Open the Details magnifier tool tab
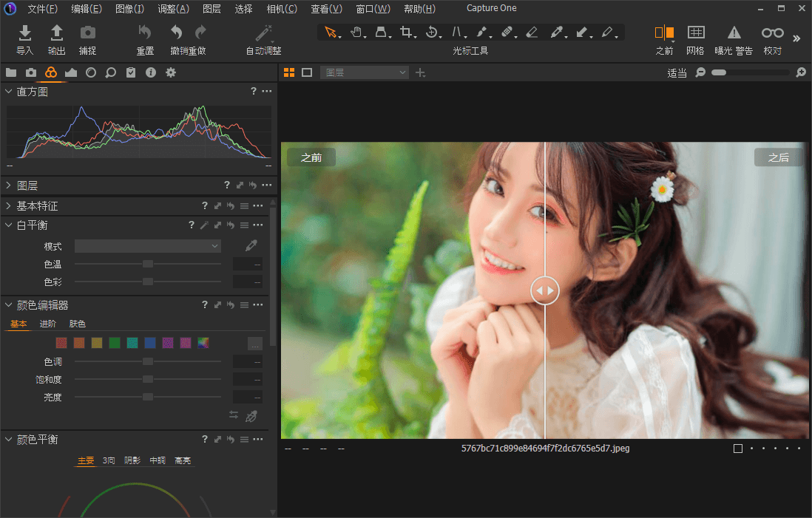Image resolution: width=812 pixels, height=518 pixels. coord(111,72)
